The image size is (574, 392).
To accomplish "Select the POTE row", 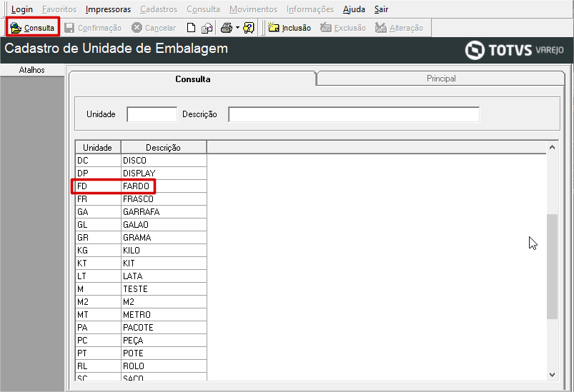I will coord(141,353).
